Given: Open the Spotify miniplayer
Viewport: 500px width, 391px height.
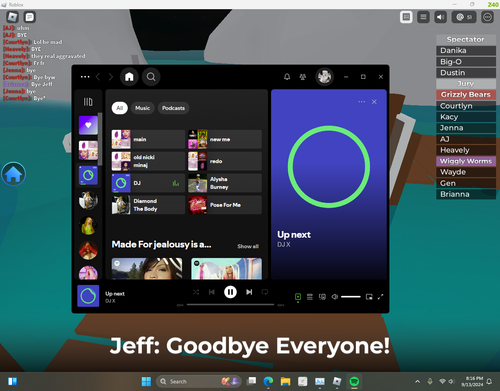Looking at the screenshot, I should click(369, 297).
